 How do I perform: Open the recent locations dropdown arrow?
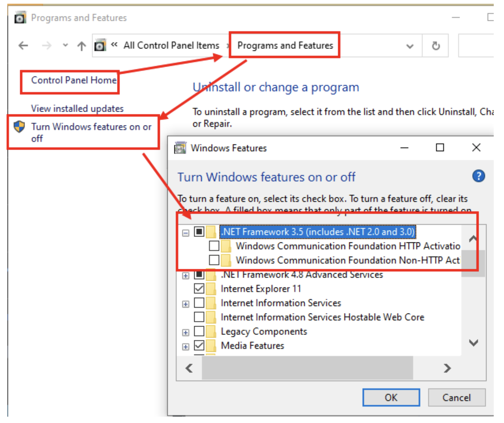(x=65, y=45)
